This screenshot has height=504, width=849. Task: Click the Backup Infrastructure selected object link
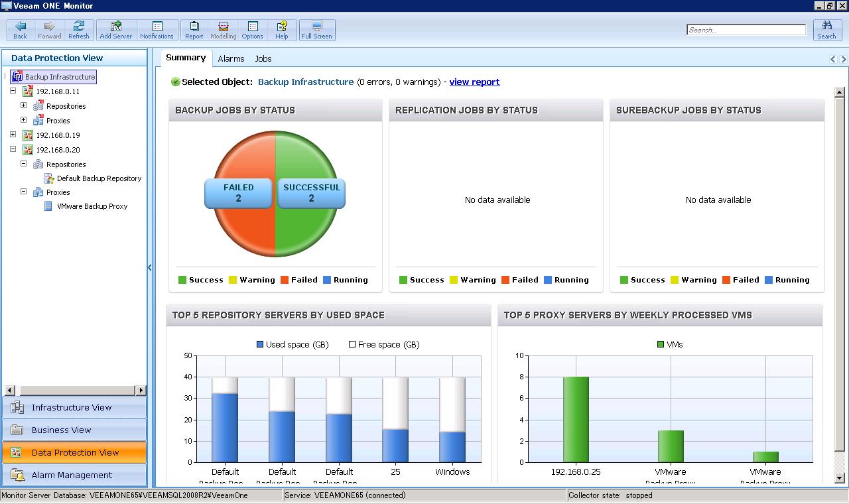306,82
